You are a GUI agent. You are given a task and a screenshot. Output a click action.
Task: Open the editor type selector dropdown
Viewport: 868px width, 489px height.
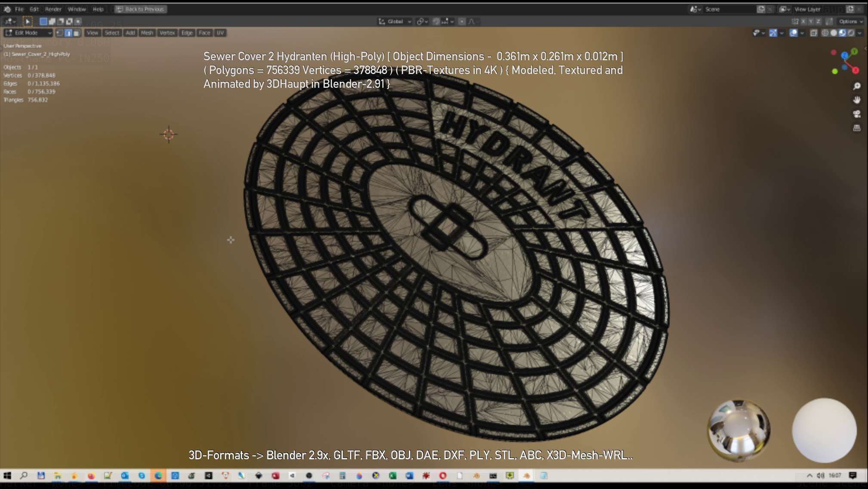coord(10,21)
